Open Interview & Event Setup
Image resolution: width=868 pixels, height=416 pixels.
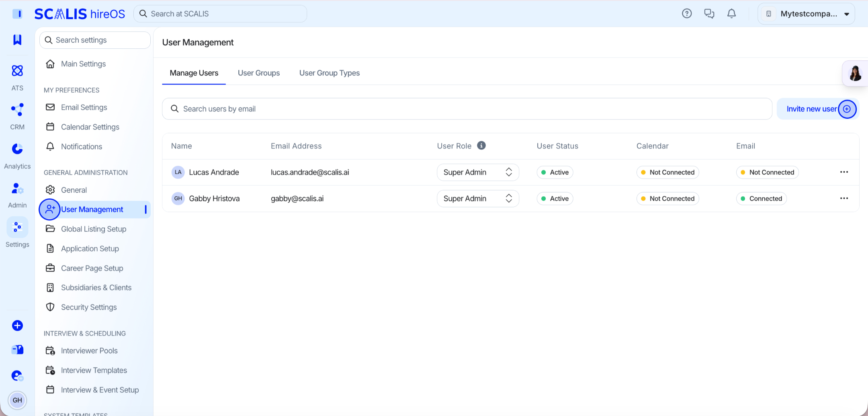(x=100, y=390)
